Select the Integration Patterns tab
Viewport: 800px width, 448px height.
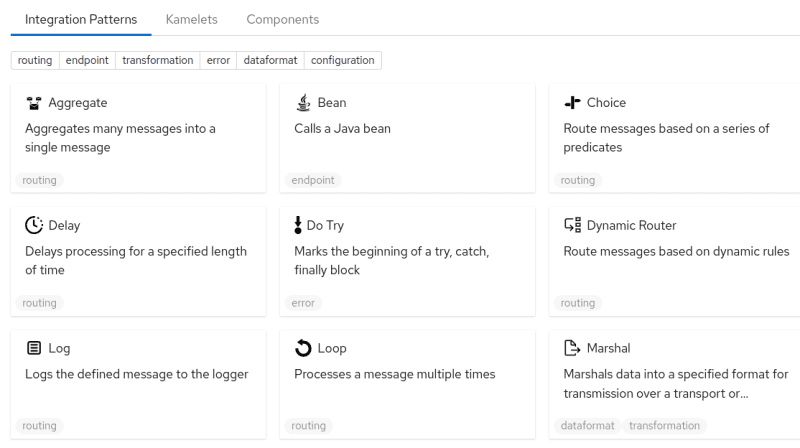pos(81,19)
